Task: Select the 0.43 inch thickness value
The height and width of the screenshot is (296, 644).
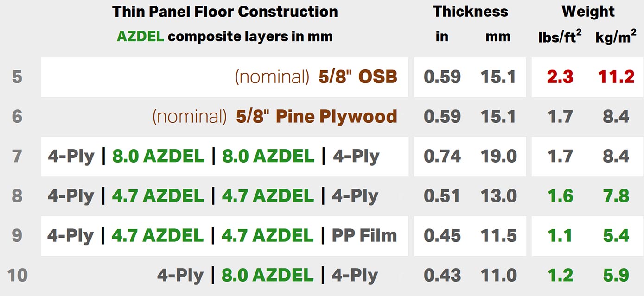Action: coord(442,275)
